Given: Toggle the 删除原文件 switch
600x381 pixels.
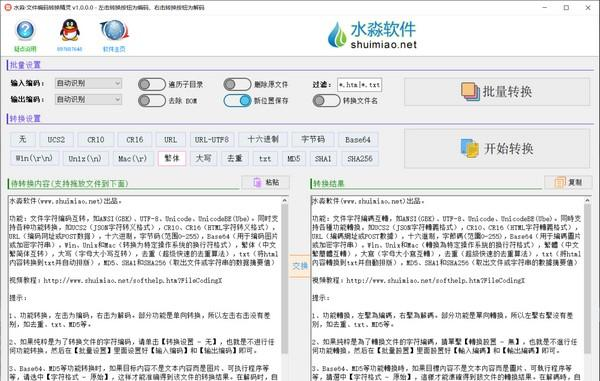Looking at the screenshot, I should [x=237, y=84].
